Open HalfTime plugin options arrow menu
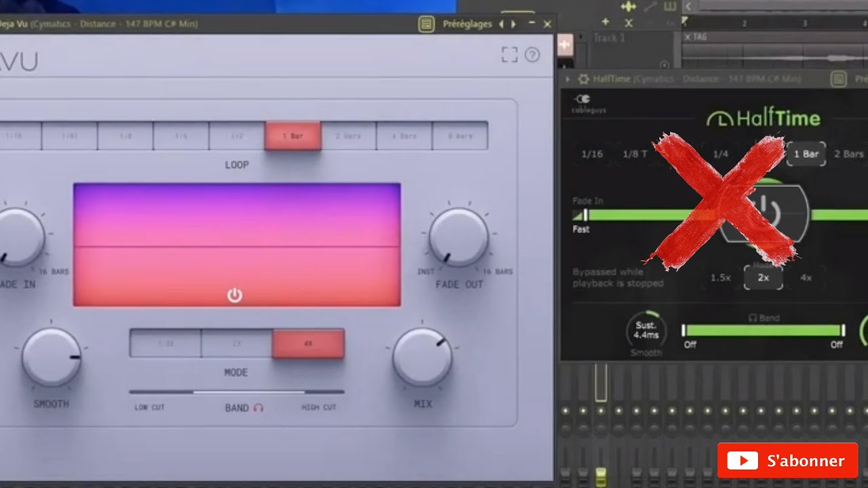This screenshot has height=488, width=868. pos(568,79)
